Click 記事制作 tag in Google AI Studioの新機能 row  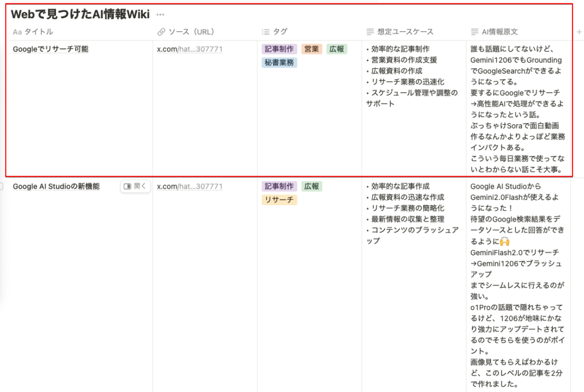coord(279,186)
